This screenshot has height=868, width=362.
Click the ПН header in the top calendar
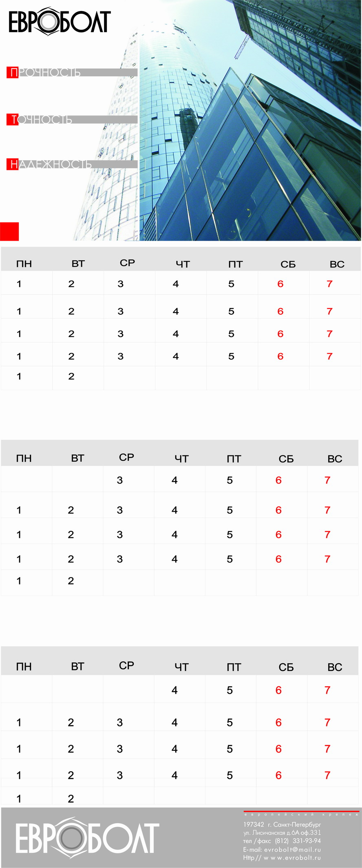24,264
